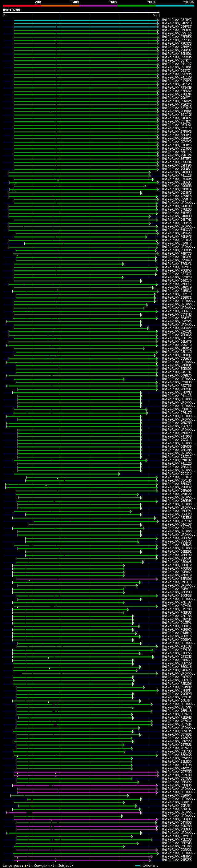197x868 pixels.
Task: Select hit label UniRef100_A9SVU5
Action: 177,57
